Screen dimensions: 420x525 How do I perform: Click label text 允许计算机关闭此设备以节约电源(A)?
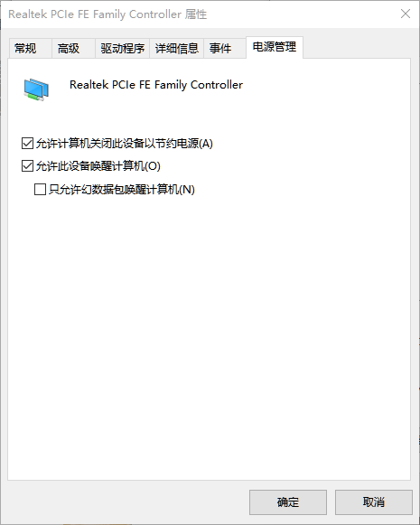pos(124,144)
